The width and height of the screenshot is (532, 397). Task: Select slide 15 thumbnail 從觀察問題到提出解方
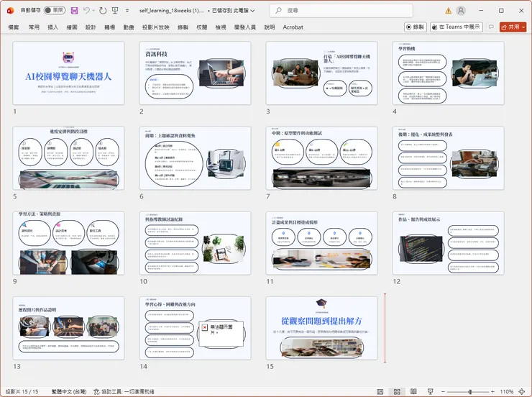[321, 327]
